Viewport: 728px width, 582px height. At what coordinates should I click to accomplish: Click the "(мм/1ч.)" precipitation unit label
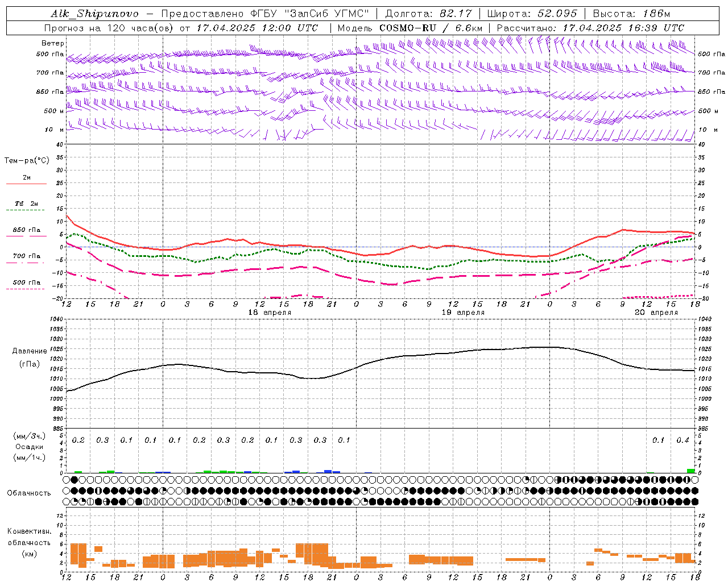pos(30,458)
